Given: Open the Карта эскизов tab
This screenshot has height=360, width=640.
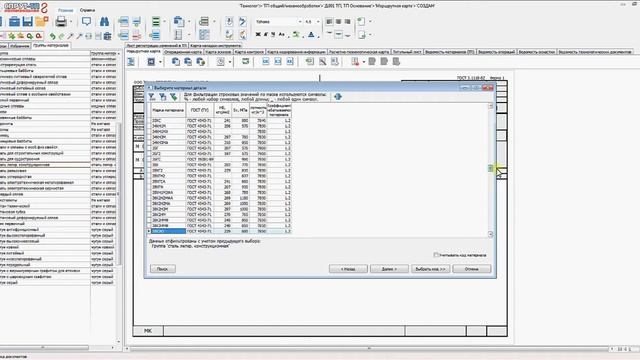Looking at the screenshot, I should coord(218,52).
